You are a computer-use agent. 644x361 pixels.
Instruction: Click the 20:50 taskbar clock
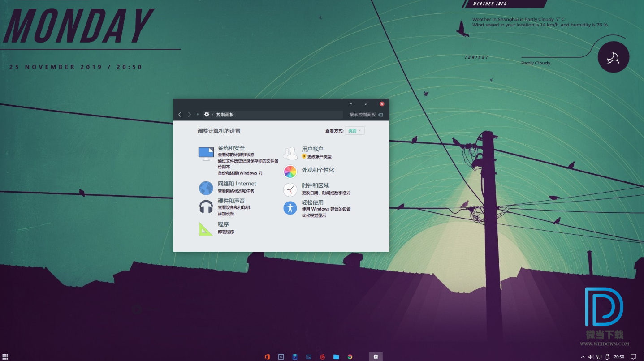click(619, 357)
